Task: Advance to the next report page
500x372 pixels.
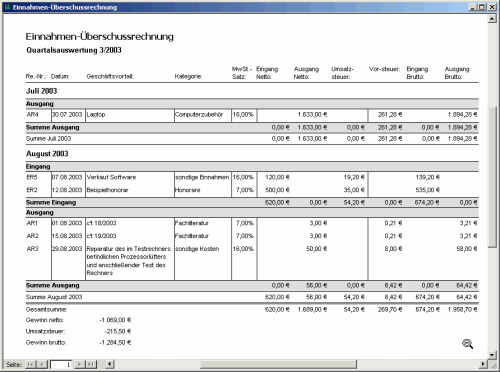Action: coord(79,364)
